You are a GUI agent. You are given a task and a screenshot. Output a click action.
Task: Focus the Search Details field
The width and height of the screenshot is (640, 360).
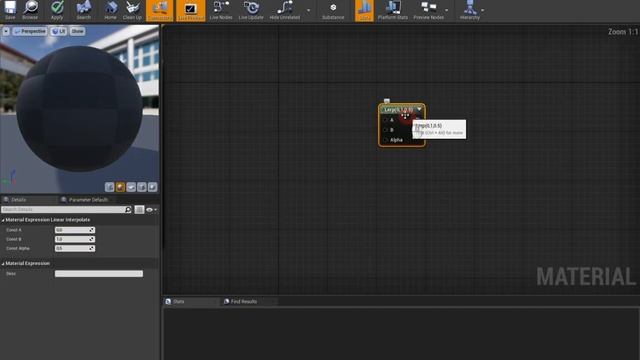pos(63,209)
